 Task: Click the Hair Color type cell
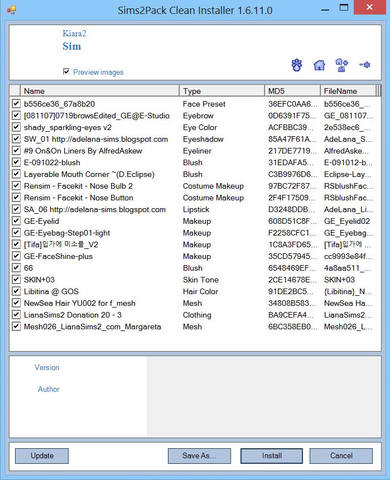click(200, 291)
